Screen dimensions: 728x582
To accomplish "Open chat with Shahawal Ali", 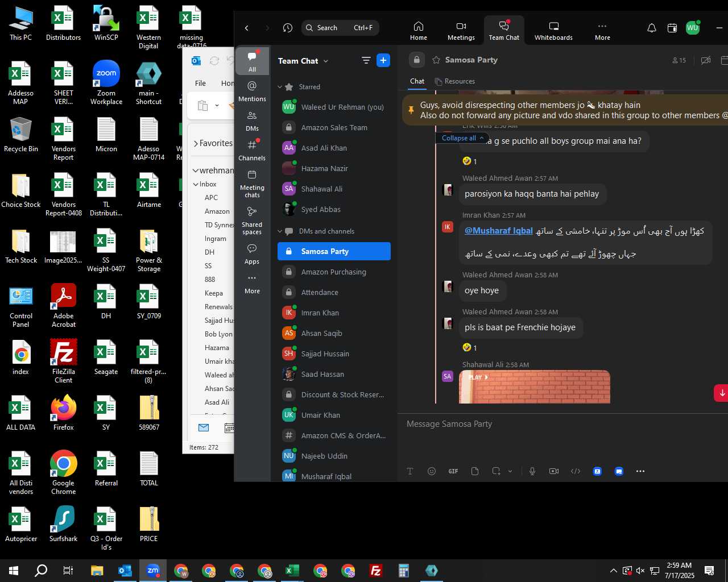I will [334, 189].
